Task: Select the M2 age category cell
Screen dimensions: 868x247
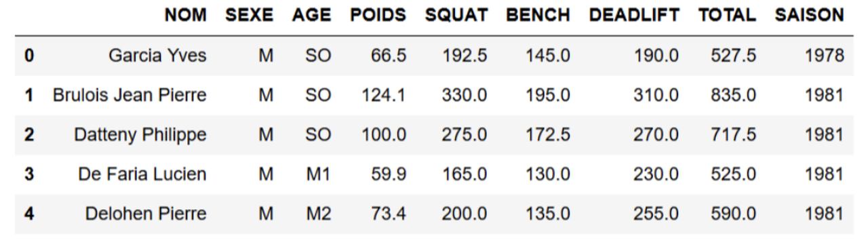Action: pyautogui.click(x=318, y=214)
